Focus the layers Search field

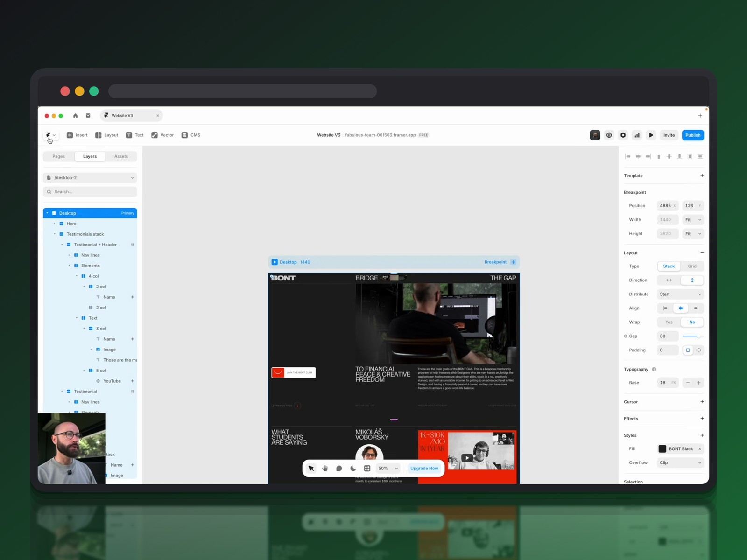point(90,192)
